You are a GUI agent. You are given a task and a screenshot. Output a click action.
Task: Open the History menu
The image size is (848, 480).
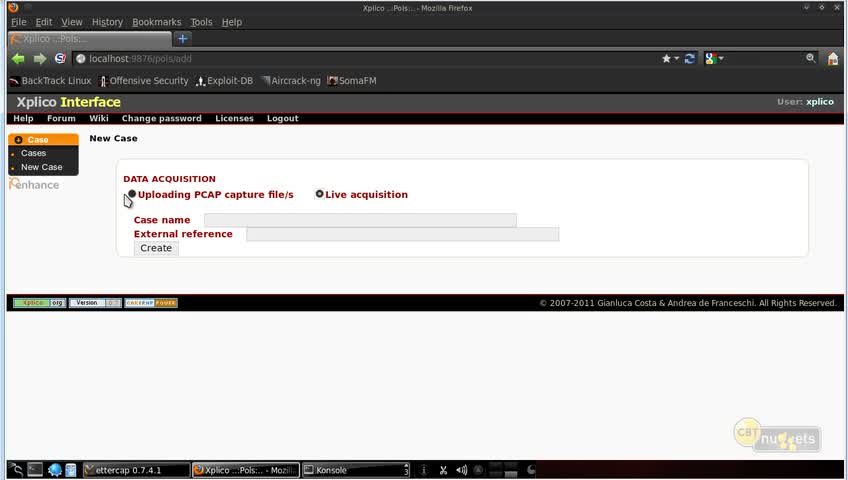coord(107,22)
